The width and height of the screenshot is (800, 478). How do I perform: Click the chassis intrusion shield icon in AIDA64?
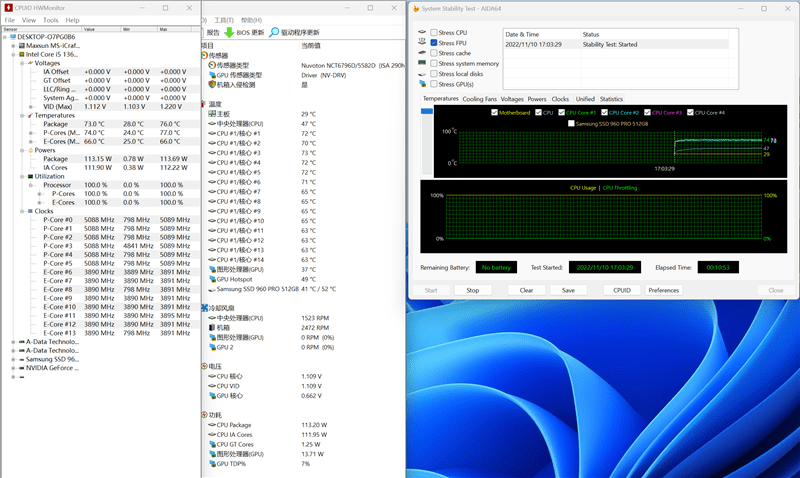(212, 85)
